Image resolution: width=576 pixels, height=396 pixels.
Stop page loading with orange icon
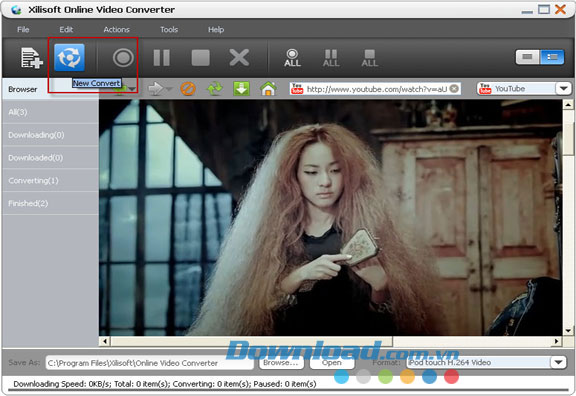(x=188, y=89)
